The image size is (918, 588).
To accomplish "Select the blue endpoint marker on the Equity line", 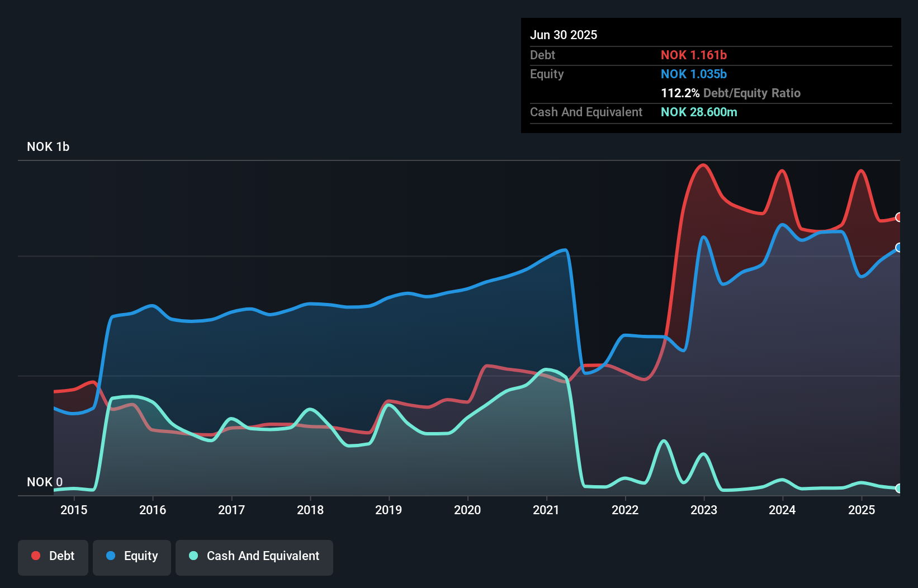I will [898, 248].
